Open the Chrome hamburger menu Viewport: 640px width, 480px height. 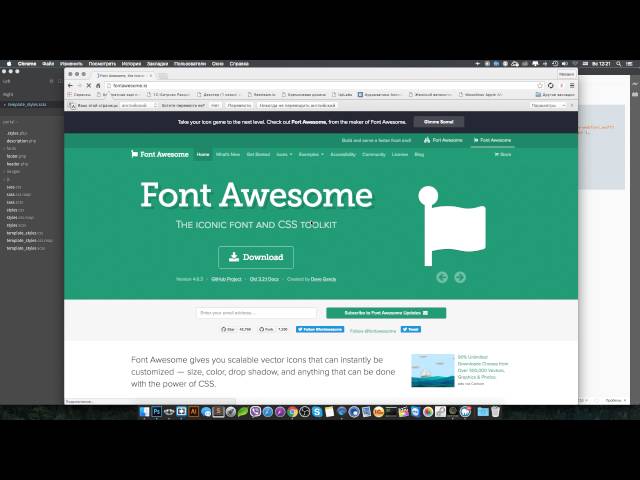click(x=572, y=86)
